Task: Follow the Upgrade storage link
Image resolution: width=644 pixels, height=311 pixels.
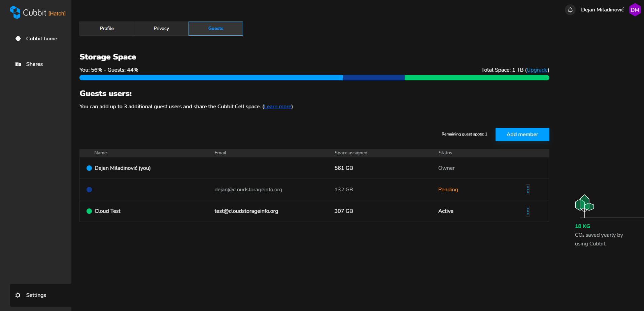Action: [537, 70]
